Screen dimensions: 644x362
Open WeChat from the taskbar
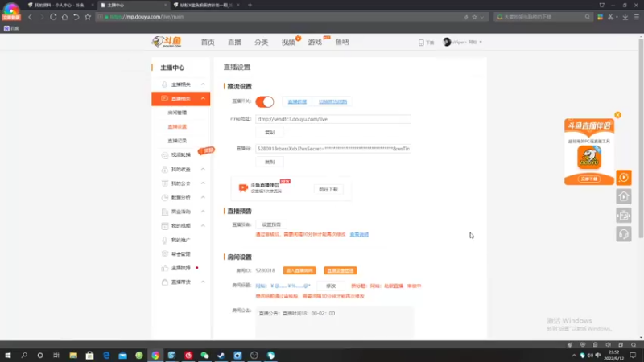pos(204,355)
